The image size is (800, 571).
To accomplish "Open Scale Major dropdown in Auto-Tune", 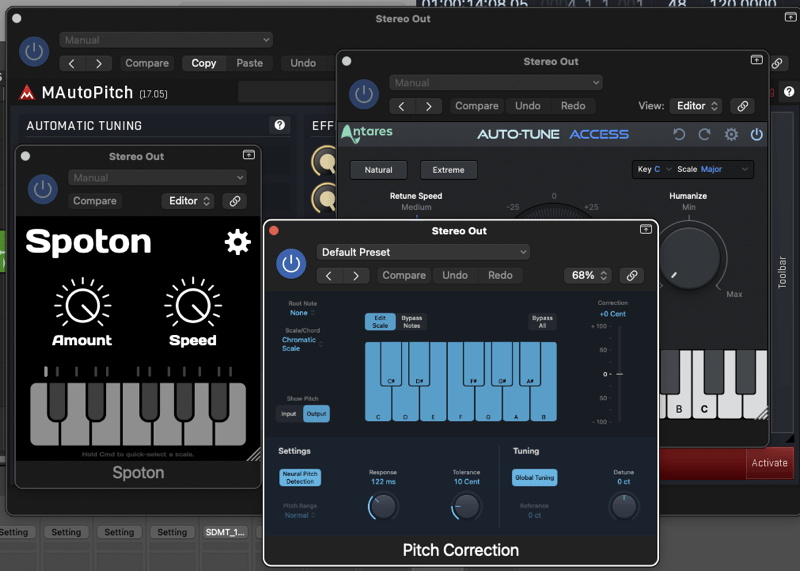I will 712,169.
